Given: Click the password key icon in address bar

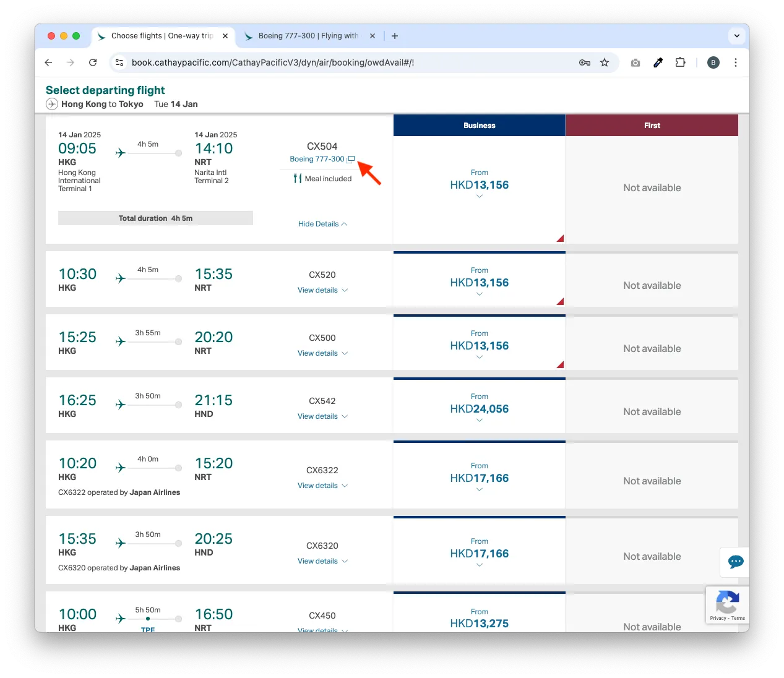Looking at the screenshot, I should pos(584,62).
